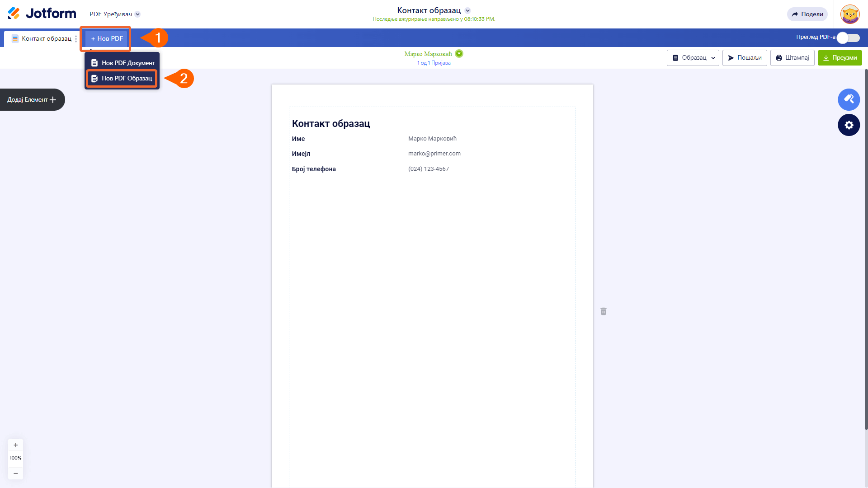The image size is (868, 488).
Task: Click the three-dot menu on Контакт образац tab
Action: pyautogui.click(x=76, y=39)
